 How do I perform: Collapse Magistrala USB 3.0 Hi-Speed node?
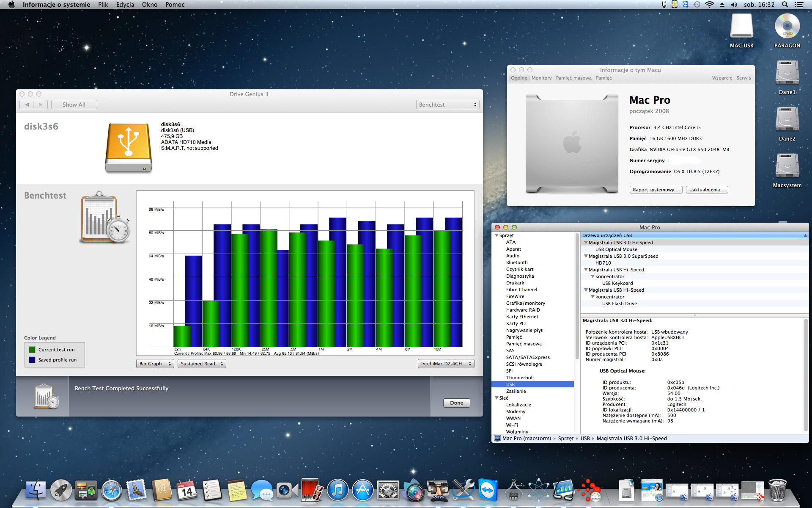pos(586,243)
